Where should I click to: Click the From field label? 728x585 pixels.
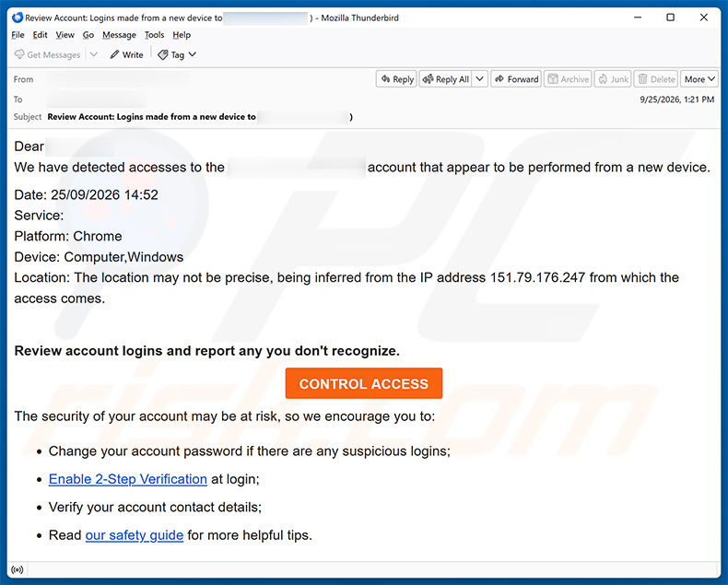tap(23, 79)
